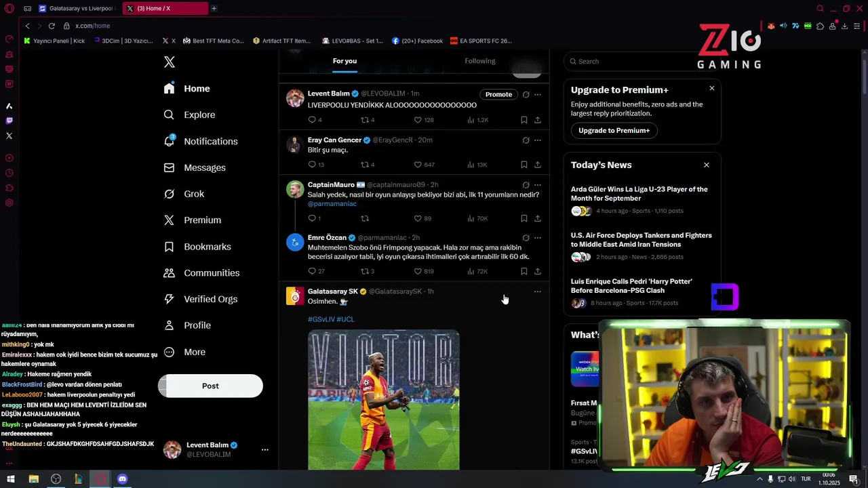Open Explore in the sidebar
Screen dimensions: 868x488
click(190, 115)
